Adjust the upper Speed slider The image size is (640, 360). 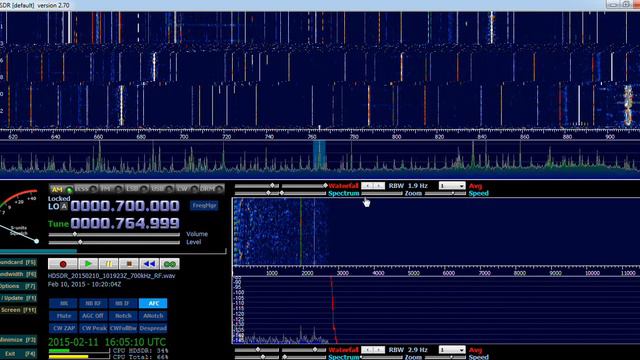(x=445, y=193)
